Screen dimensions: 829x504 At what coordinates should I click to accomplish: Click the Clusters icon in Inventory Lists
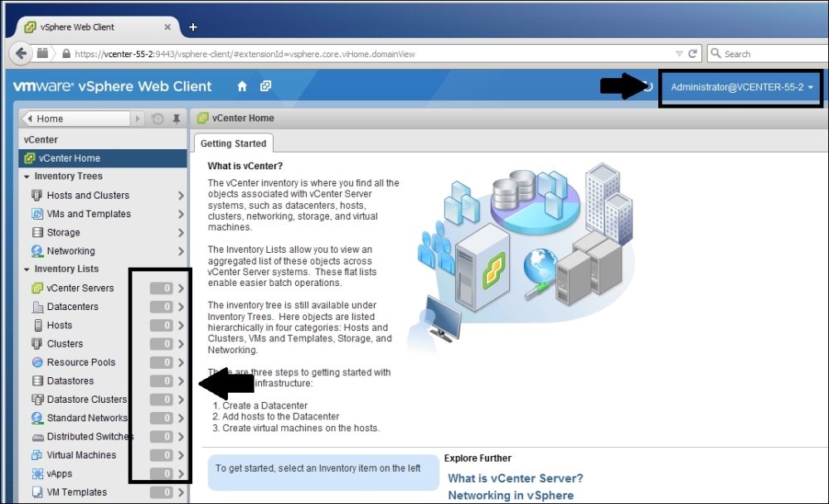37,344
